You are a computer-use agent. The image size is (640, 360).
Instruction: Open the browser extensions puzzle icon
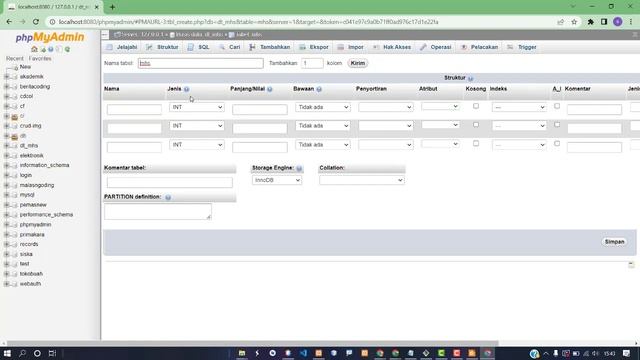coord(591,22)
